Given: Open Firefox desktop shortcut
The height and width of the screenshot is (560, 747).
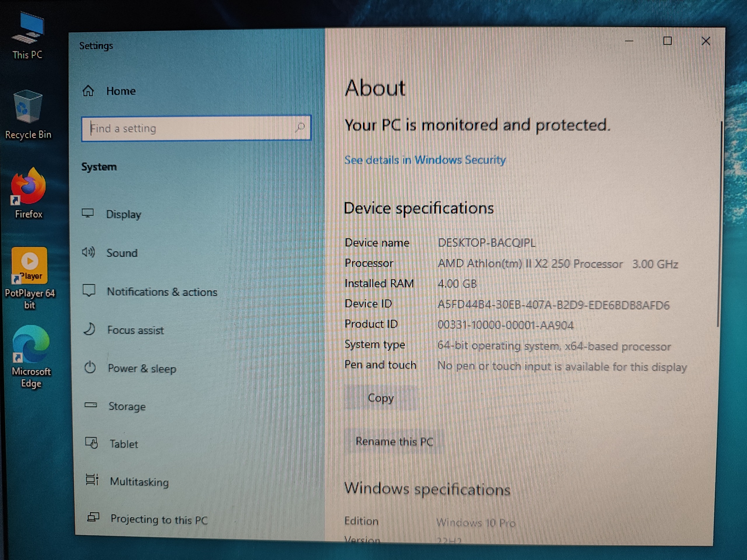Looking at the screenshot, I should click(x=28, y=186).
